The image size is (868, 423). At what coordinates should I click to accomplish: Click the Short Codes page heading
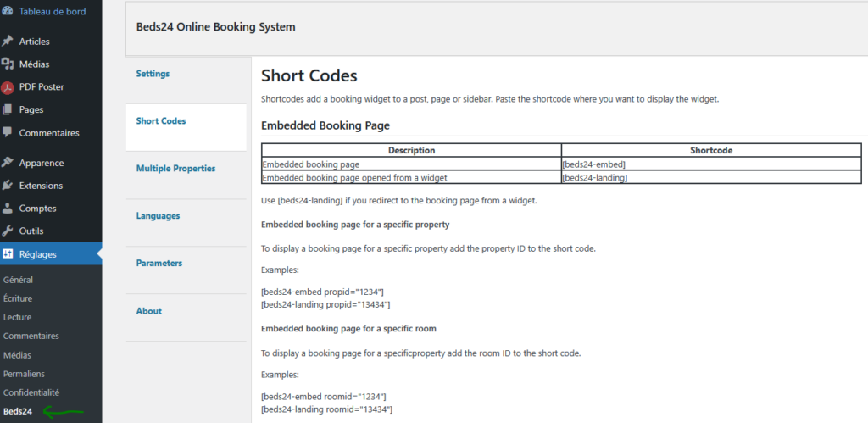coord(309,75)
